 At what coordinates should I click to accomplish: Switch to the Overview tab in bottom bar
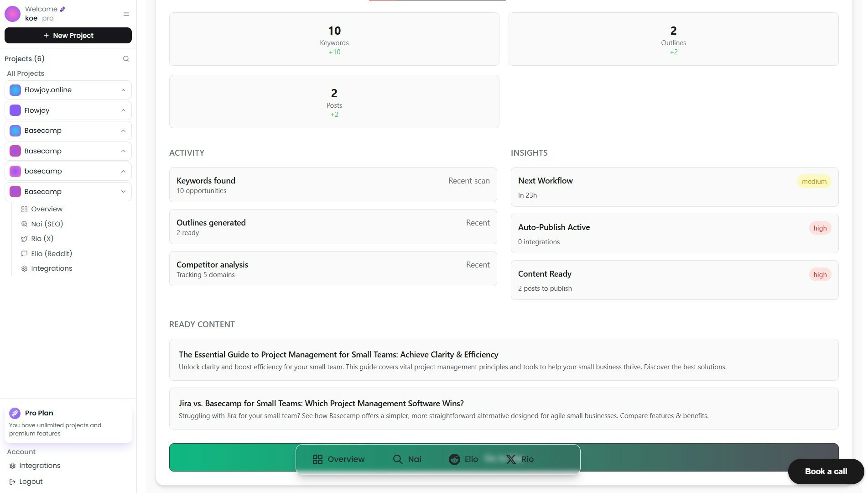click(x=338, y=459)
